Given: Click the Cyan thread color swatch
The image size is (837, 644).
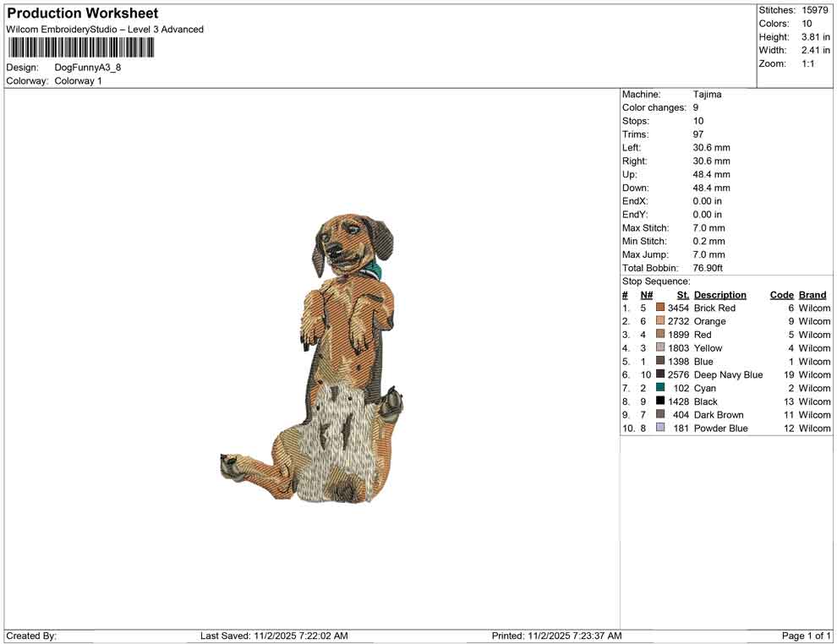Looking at the screenshot, I should [660, 387].
